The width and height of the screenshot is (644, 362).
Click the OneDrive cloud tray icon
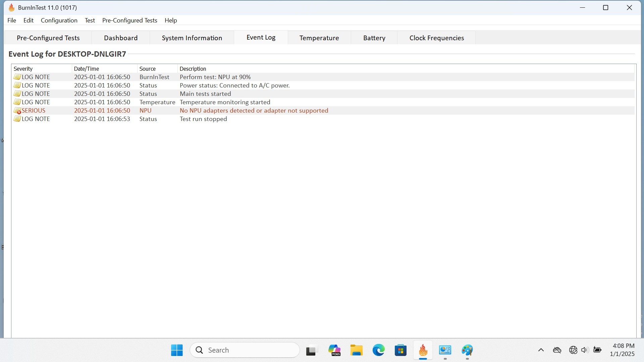coord(557,350)
